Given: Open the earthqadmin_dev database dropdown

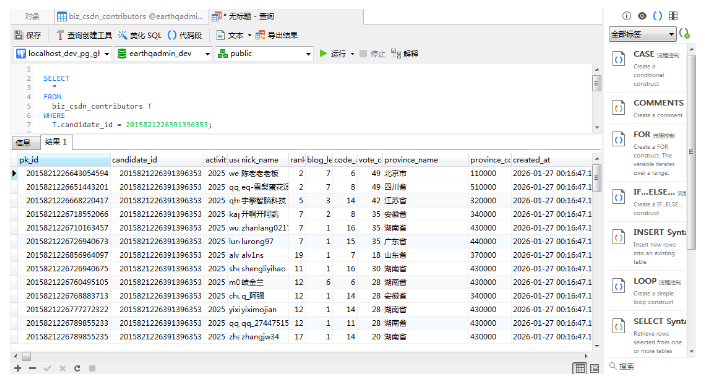Looking at the screenshot, I should tap(164, 54).
